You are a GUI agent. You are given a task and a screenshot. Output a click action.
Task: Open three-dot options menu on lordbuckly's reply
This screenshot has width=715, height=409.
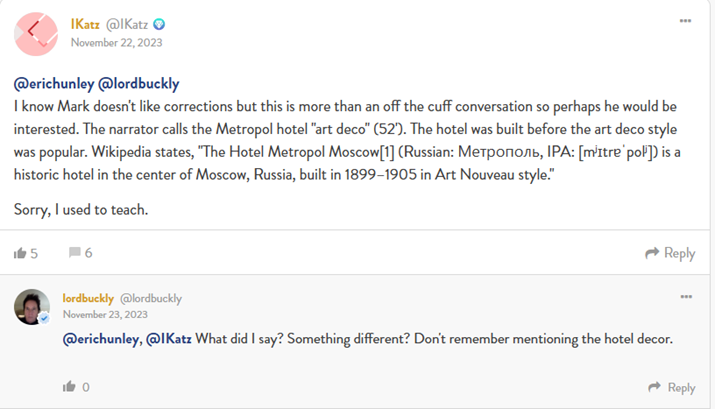[685, 297]
